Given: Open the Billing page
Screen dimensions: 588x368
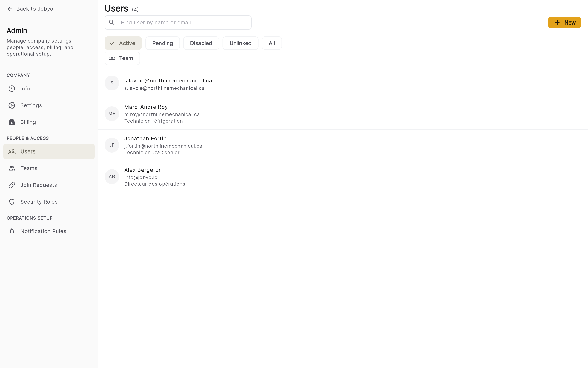Looking at the screenshot, I should (49, 122).
